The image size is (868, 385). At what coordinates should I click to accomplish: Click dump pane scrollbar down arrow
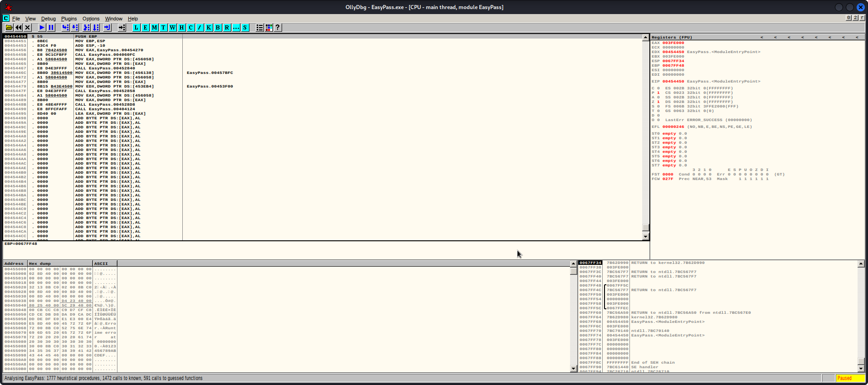point(573,369)
